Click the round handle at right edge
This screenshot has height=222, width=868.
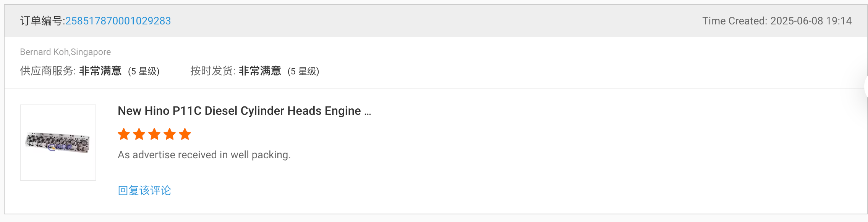tap(866, 87)
